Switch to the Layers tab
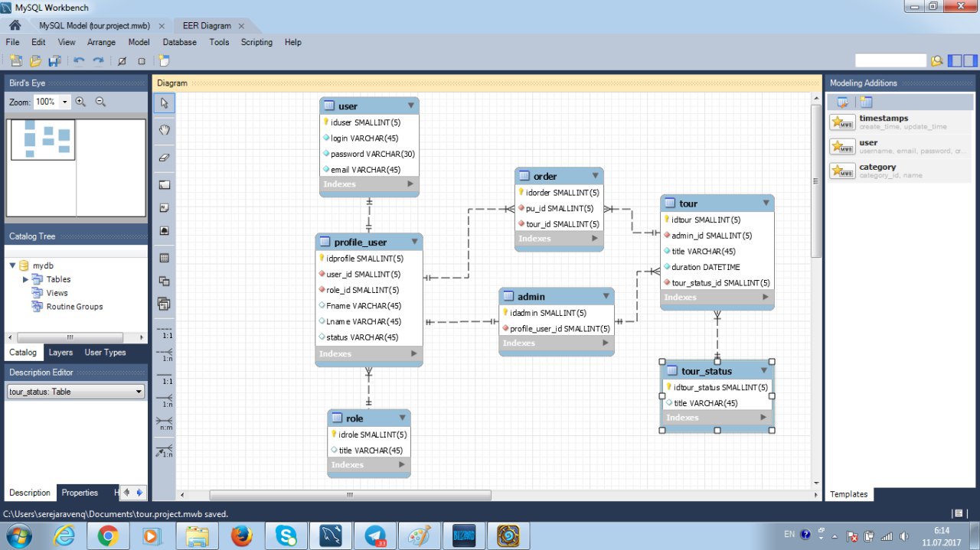This screenshot has width=980, height=550. click(60, 353)
